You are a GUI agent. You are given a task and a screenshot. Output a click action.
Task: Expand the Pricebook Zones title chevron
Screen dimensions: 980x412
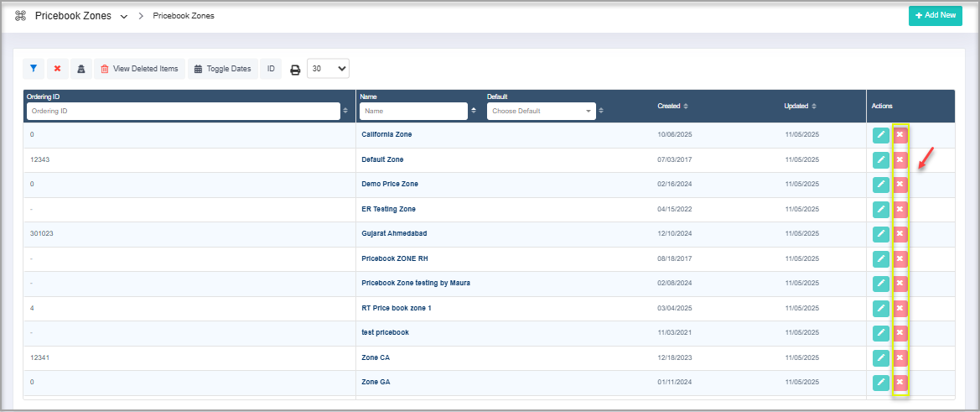coord(124,16)
